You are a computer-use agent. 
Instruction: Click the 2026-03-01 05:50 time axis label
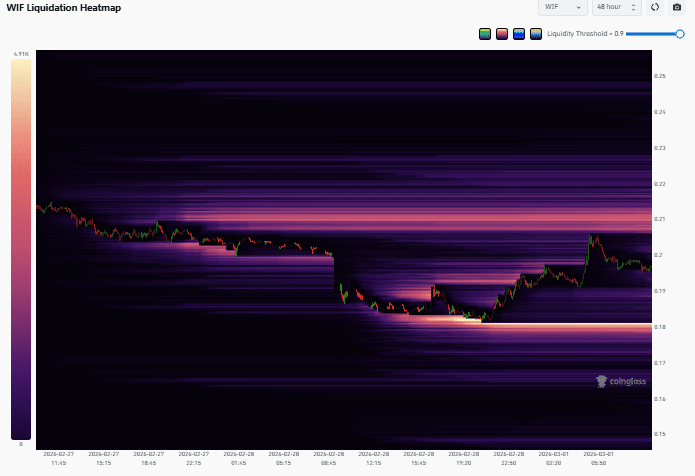(x=599, y=459)
